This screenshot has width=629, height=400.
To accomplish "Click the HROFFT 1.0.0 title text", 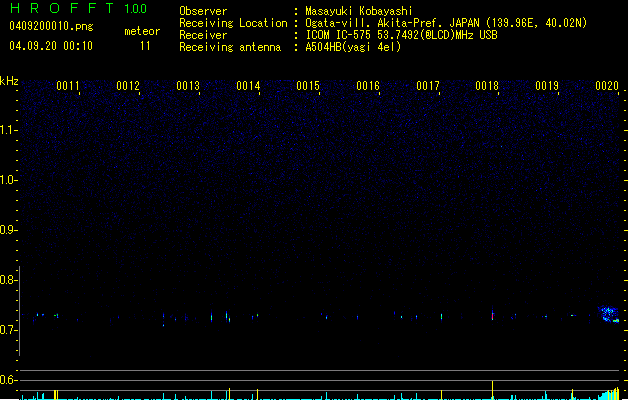I will tap(79, 8).
